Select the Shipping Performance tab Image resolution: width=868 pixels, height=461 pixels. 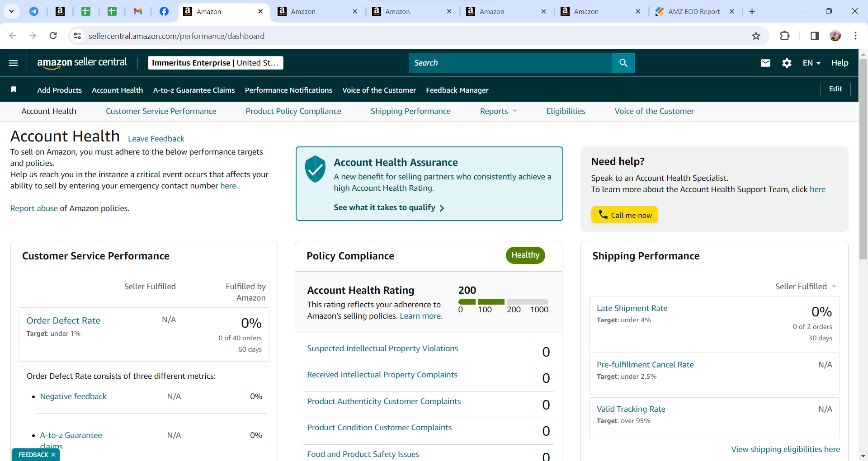coord(410,111)
